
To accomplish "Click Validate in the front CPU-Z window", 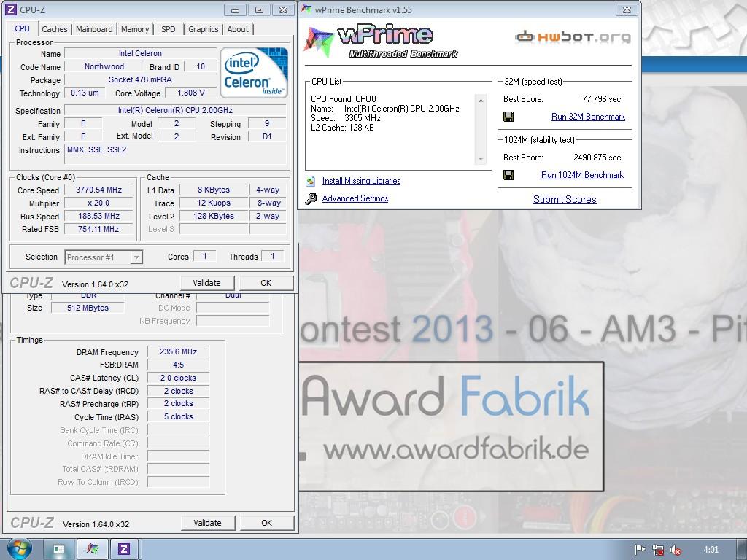I will (206, 283).
